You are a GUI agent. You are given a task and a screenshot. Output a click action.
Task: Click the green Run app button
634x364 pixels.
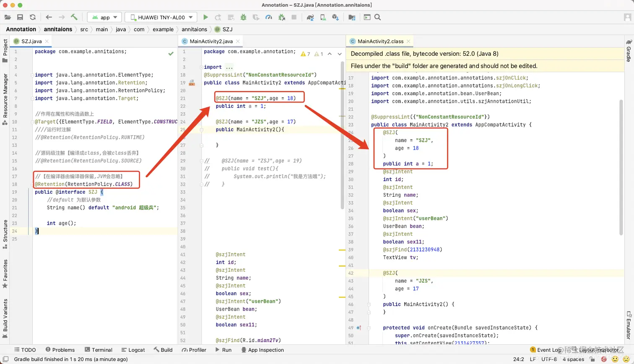click(205, 17)
